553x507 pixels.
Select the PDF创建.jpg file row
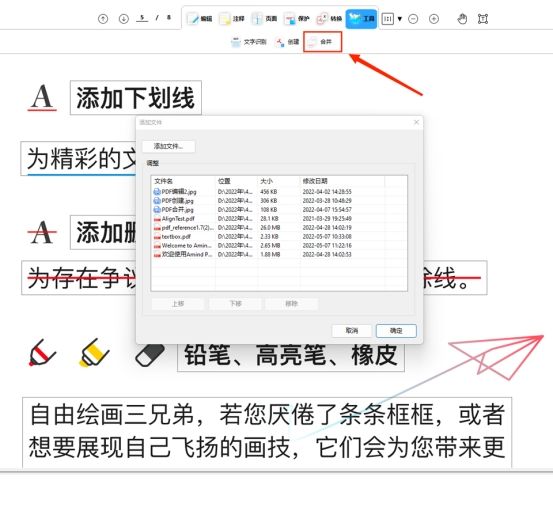[279, 201]
